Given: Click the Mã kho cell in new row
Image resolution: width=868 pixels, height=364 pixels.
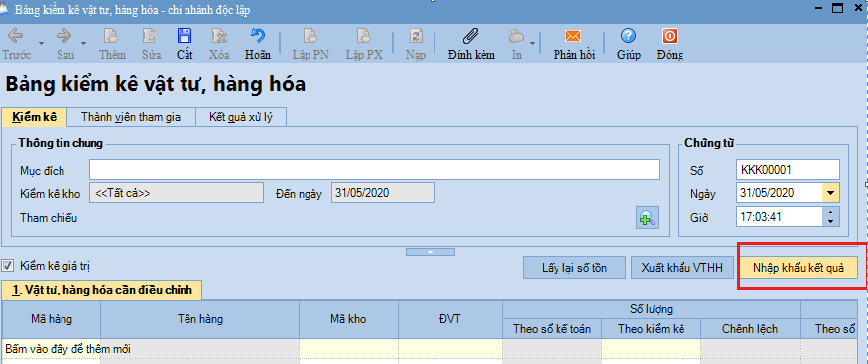Looking at the screenshot, I should pos(349,349).
